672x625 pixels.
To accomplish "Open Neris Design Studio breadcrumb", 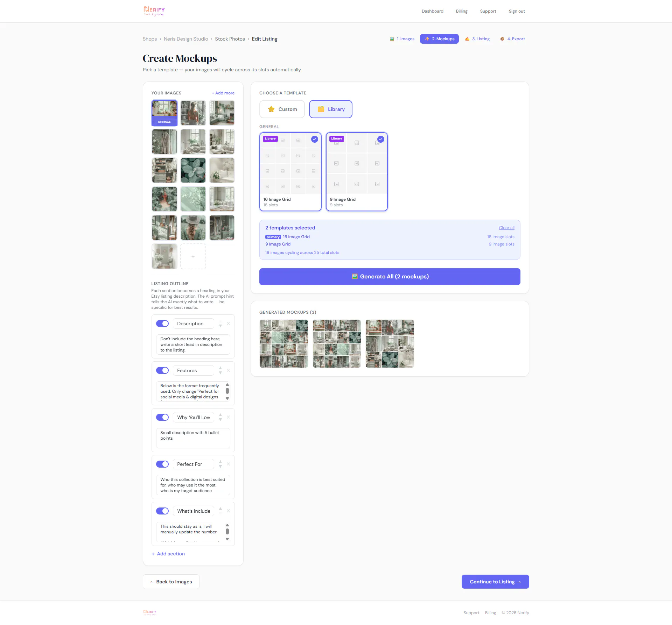I will [x=186, y=39].
